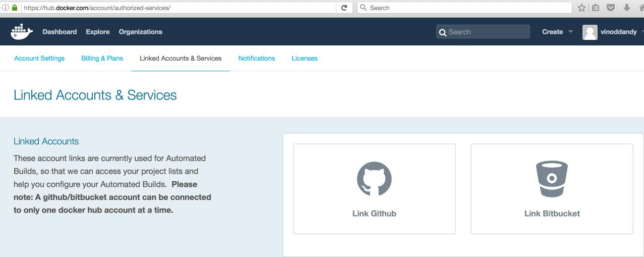This screenshot has width=644, height=257.
Task: Reload the page with browser refresh icon
Action: coord(344,8)
